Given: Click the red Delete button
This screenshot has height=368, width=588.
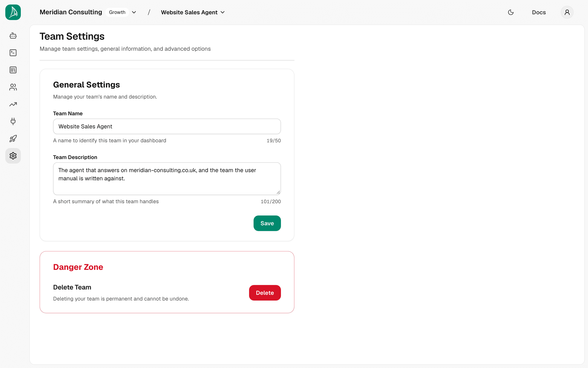Looking at the screenshot, I should coord(265,293).
